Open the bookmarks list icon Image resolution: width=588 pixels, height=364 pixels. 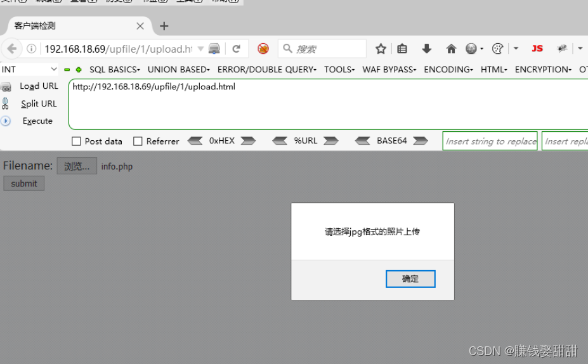[402, 49]
